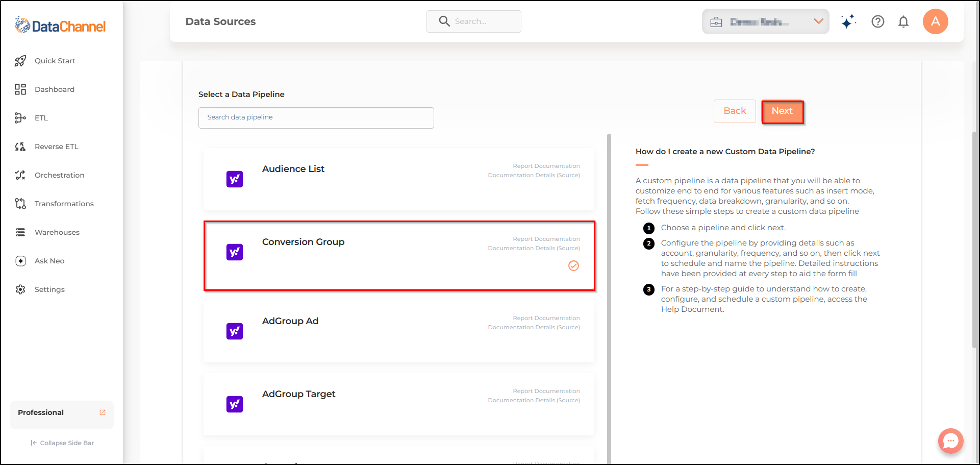
Task: Open the Transformations icon
Action: coord(20,204)
